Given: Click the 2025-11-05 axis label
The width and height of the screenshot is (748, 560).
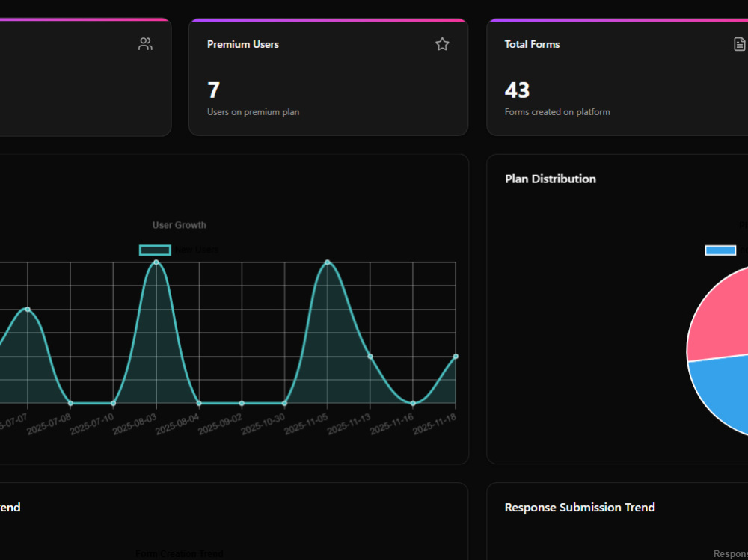Looking at the screenshot, I should [x=306, y=424].
